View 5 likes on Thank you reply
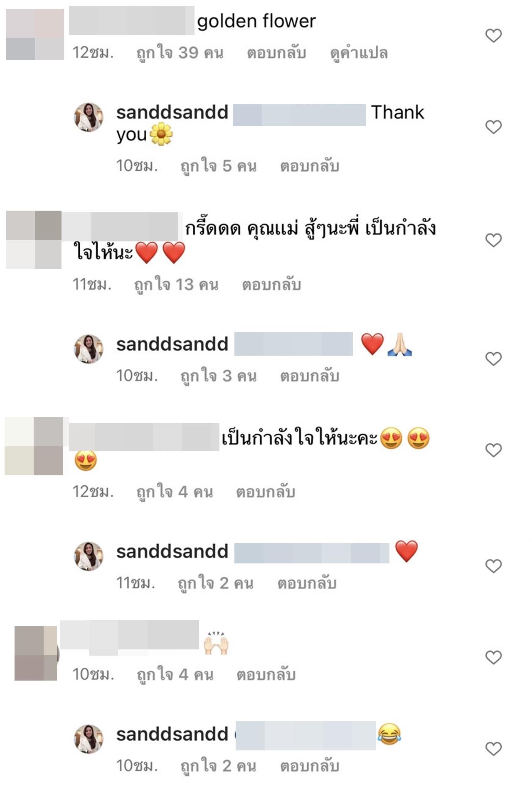The width and height of the screenshot is (532, 799). tap(218, 166)
